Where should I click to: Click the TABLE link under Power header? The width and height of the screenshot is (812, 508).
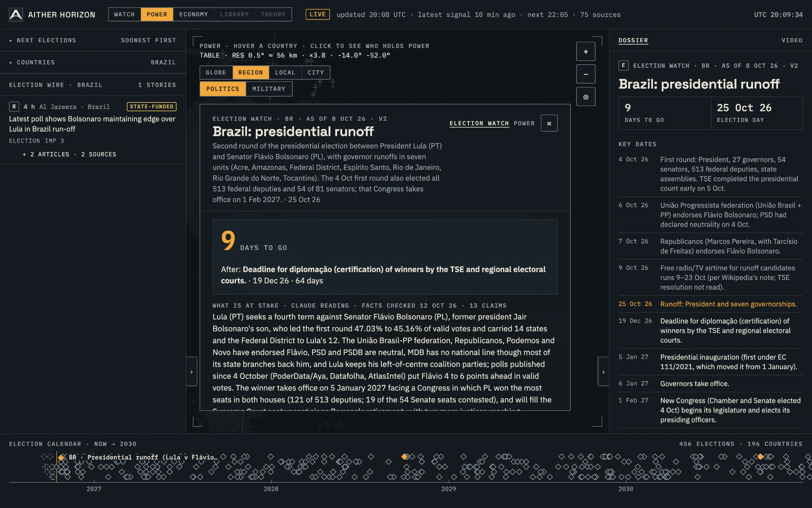click(209, 55)
